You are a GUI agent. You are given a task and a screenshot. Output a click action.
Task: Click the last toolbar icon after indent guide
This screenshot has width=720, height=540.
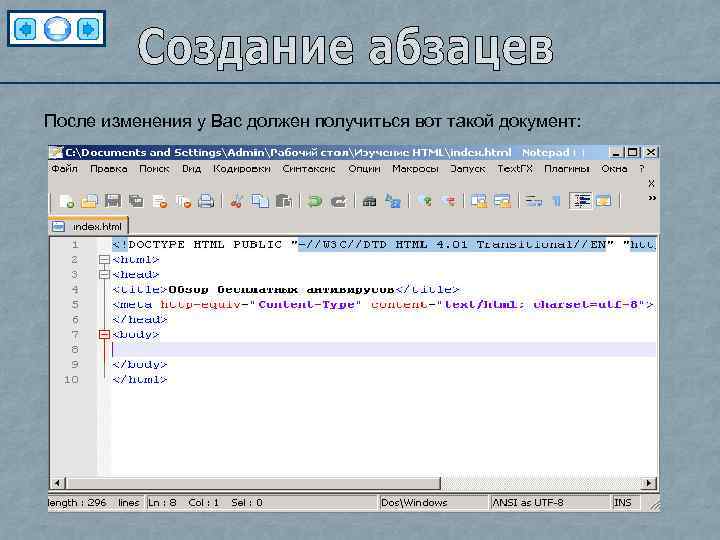[x=603, y=201]
